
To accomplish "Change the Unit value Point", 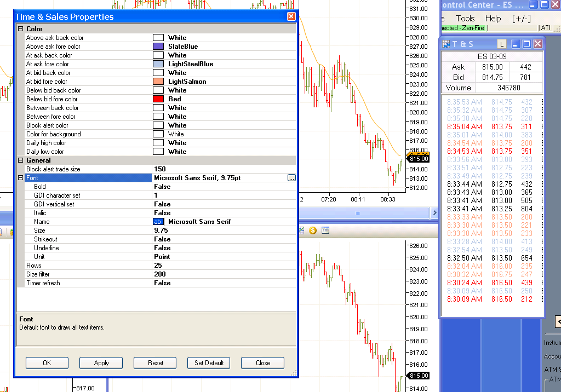I will coord(224,257).
